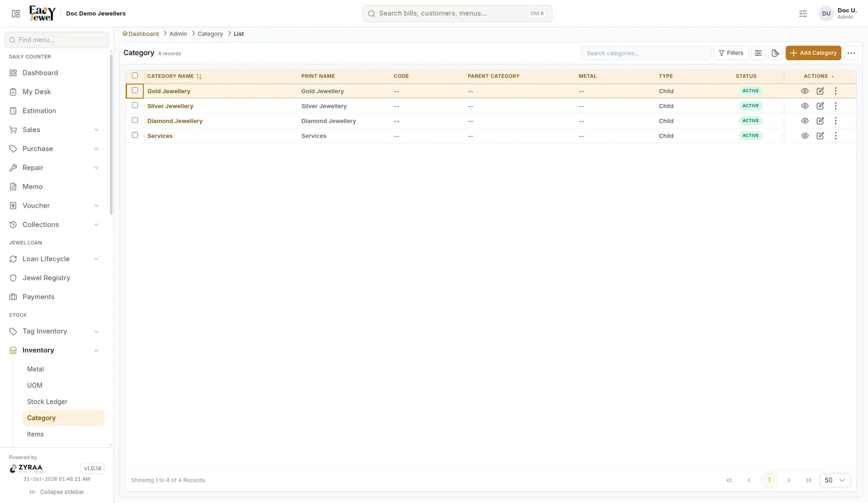Select the Diamond Jewellery row checkbox
Image resolution: width=868 pixels, height=503 pixels.
[x=135, y=120]
